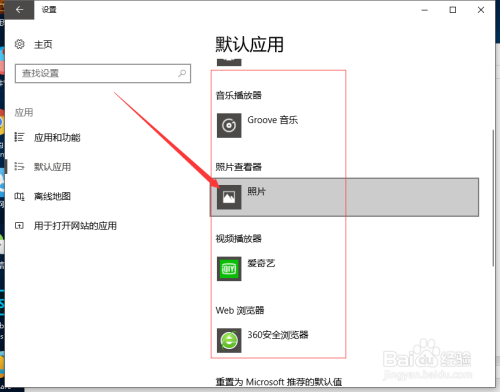Click the 默认应用 page title
The image size is (500, 392).
tap(249, 44)
